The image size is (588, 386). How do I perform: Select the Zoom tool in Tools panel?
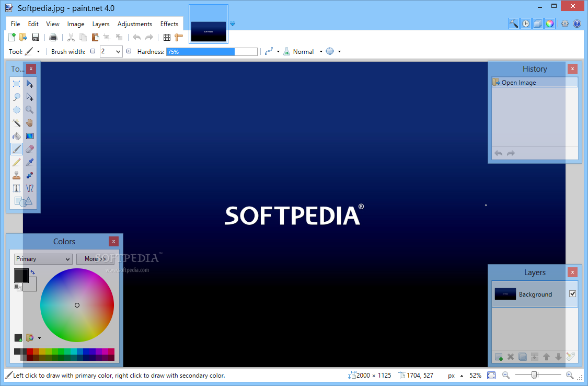pos(30,110)
